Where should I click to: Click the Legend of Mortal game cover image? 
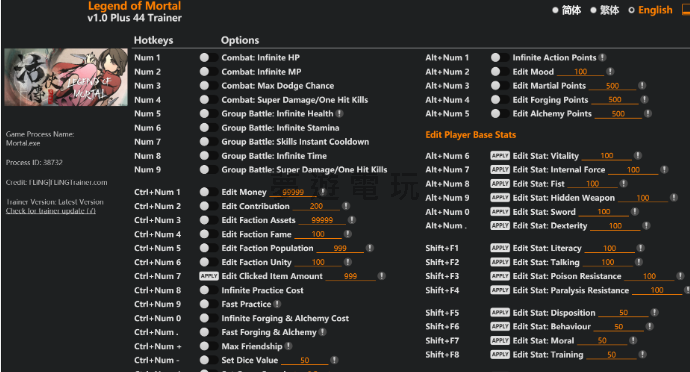[66, 77]
